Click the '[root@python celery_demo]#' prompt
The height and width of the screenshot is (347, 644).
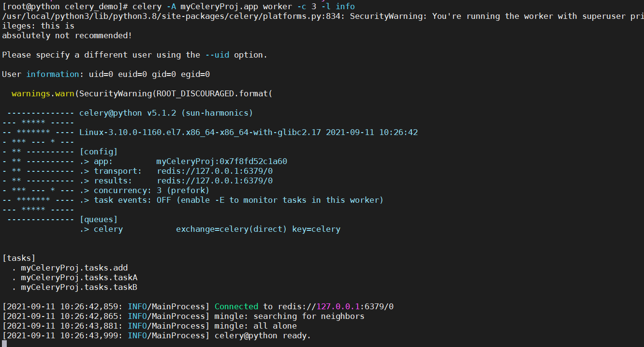click(65, 7)
